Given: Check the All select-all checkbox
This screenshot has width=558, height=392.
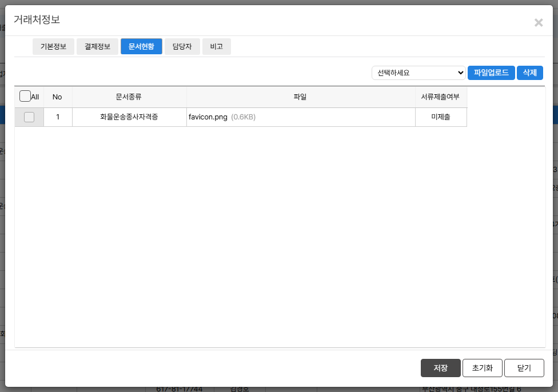Looking at the screenshot, I should (x=25, y=96).
